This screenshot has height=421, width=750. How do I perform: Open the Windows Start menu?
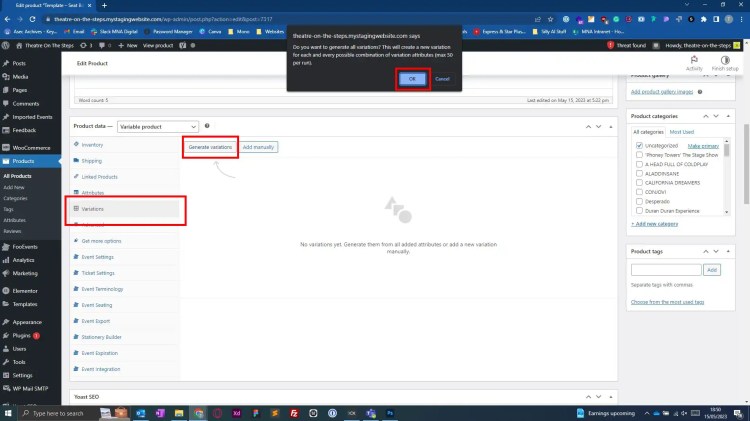(x=8, y=413)
